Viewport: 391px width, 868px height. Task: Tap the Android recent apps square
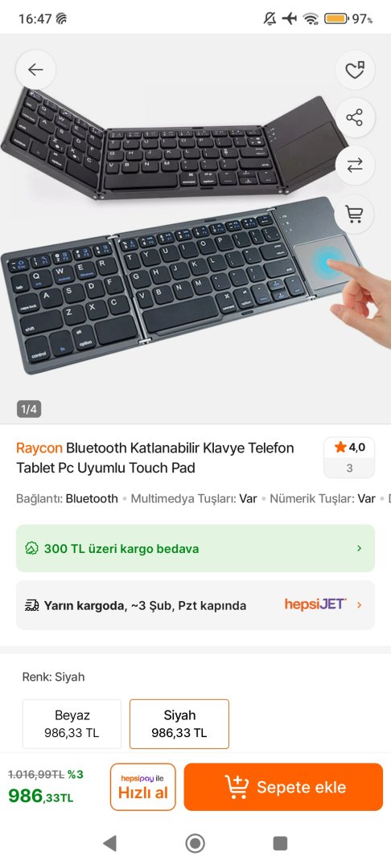click(x=280, y=843)
